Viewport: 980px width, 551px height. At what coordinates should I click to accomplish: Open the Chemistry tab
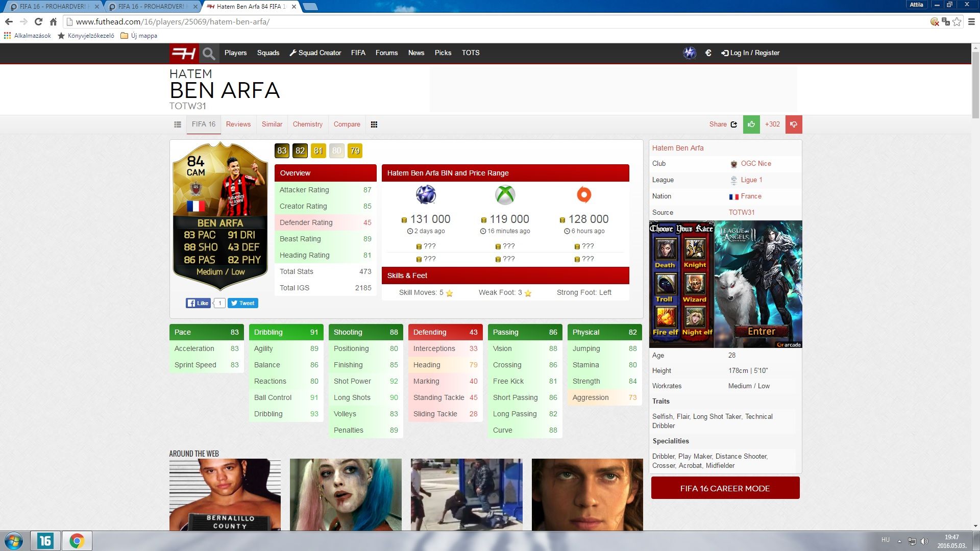tap(307, 124)
